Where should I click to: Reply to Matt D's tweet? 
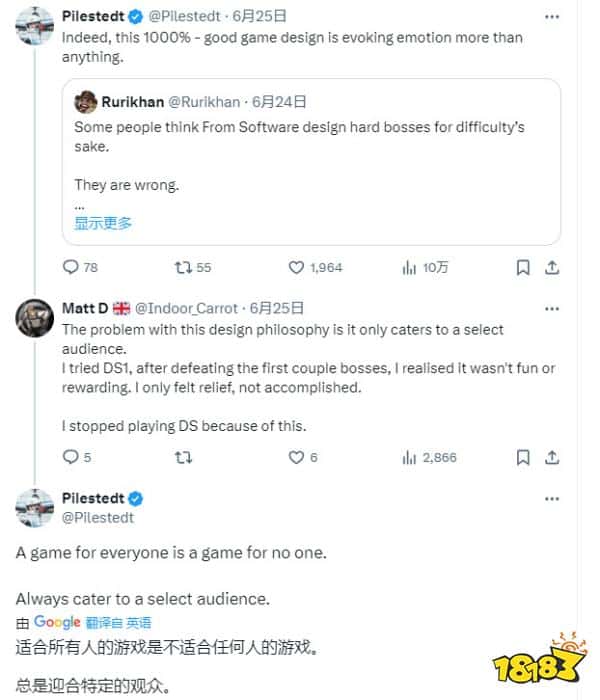click(x=71, y=457)
